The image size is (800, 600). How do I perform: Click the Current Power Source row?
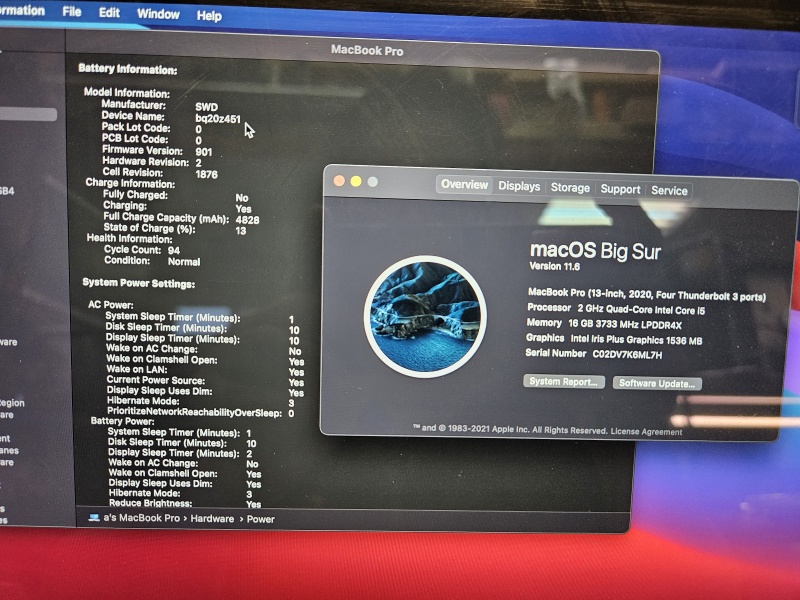(x=205, y=381)
